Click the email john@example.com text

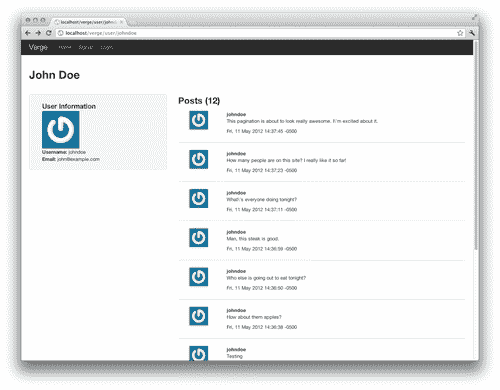78,159
